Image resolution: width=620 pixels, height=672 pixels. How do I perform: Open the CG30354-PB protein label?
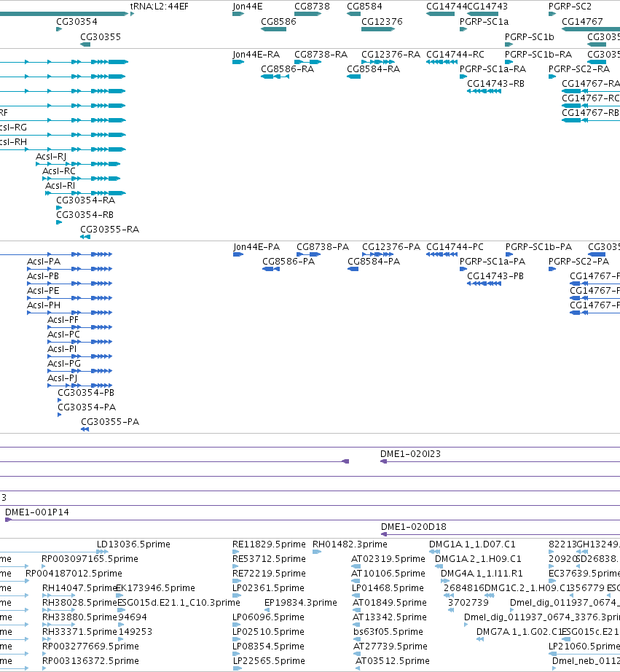86,393
